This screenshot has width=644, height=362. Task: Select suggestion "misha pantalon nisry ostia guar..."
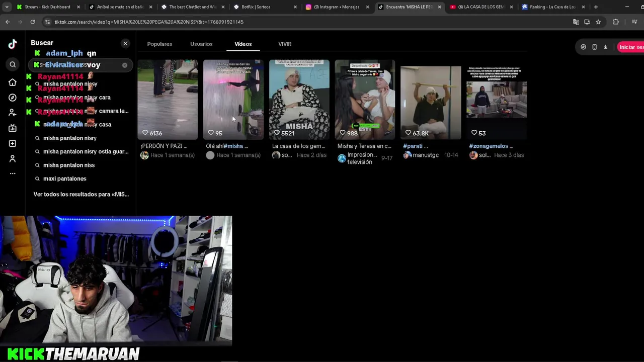coord(86,151)
